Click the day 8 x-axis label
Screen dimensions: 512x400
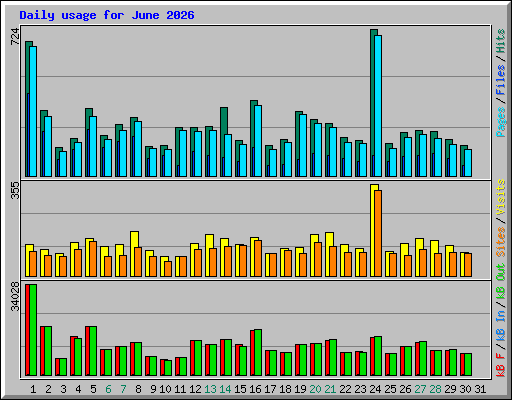[x=138, y=389]
